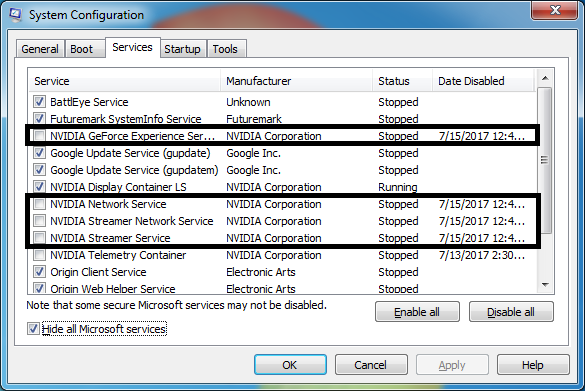
Task: Switch to the General tab
Action: tap(40, 49)
